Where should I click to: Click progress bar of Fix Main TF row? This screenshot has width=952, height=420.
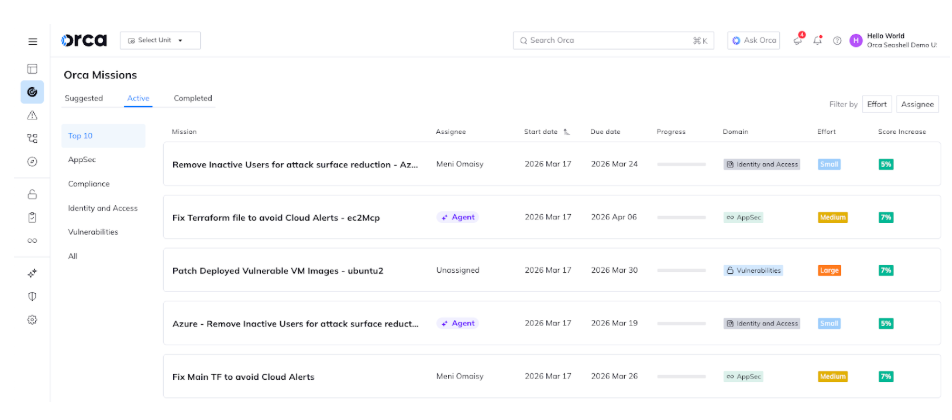(681, 376)
